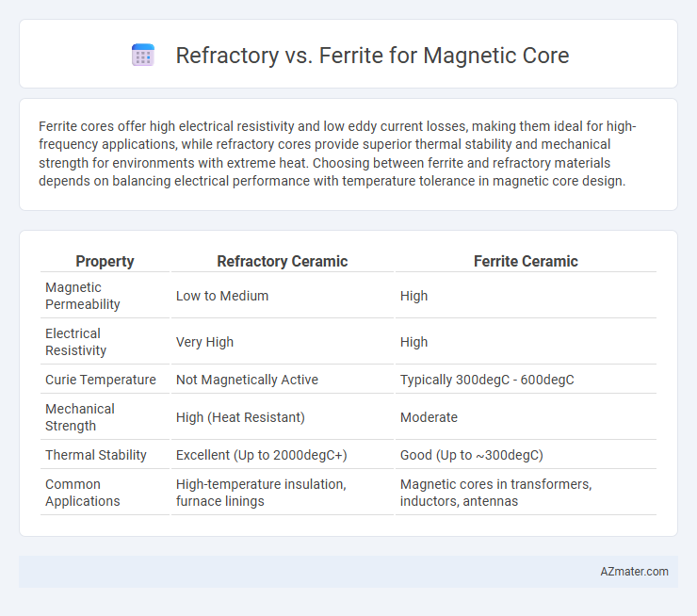697x616 pixels.
Task: Click the calendar grid icon beside the title
Action: click(x=143, y=56)
